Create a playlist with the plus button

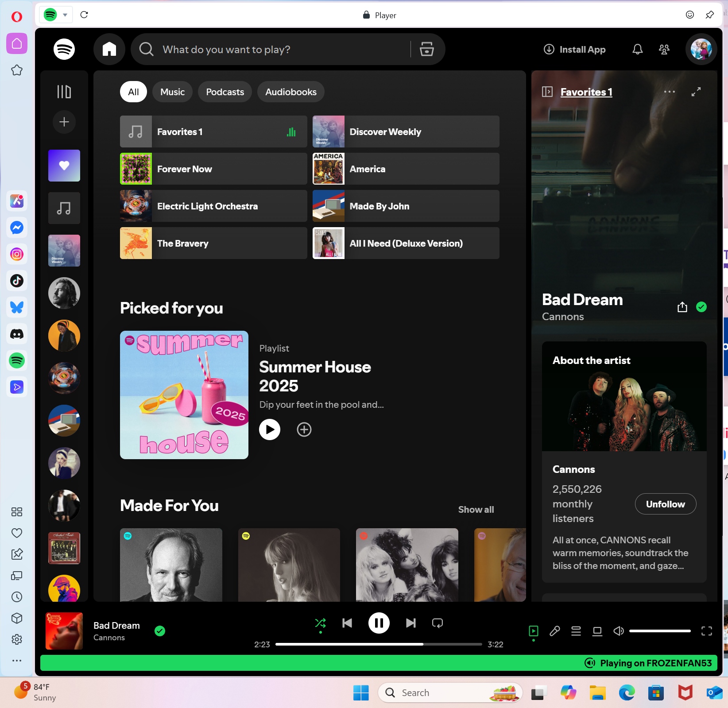coord(64,122)
